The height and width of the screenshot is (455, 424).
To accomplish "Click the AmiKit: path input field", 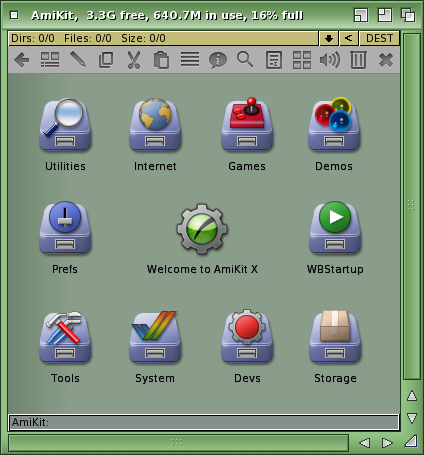I will click(x=204, y=422).
